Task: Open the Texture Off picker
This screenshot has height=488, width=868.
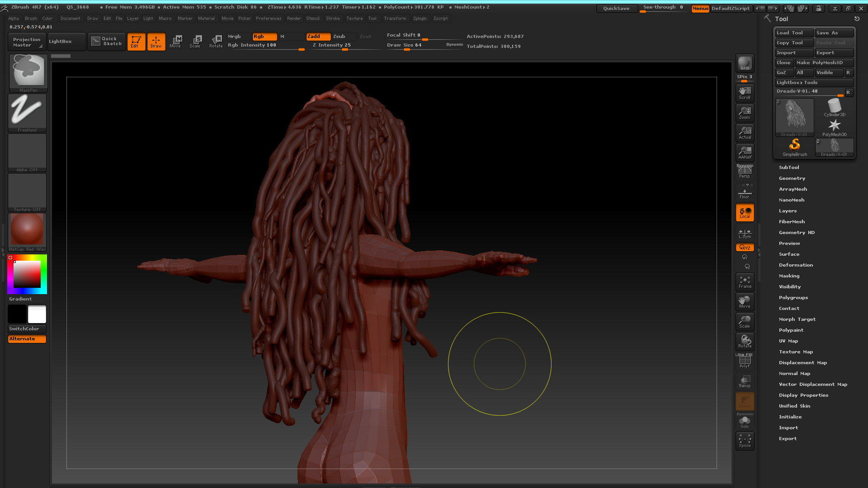Action: (28, 192)
